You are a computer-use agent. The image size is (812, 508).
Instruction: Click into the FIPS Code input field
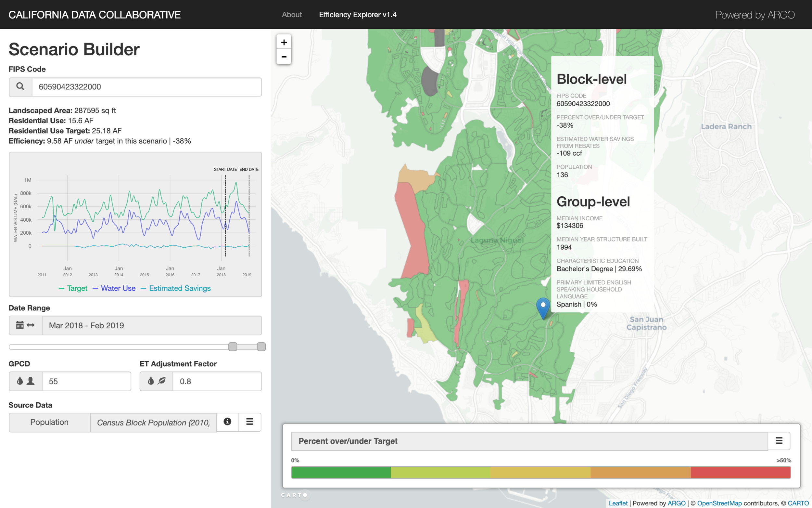146,87
